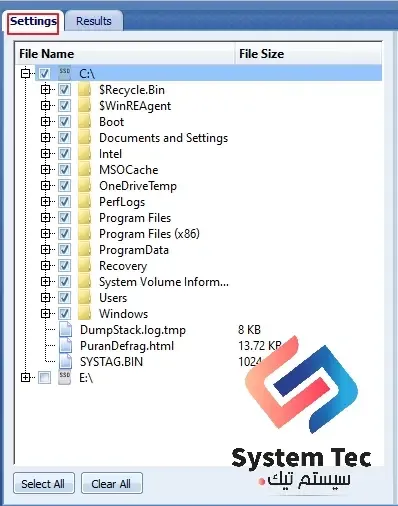
Task: Select the OneDriveTemp folder name
Action: [138, 186]
